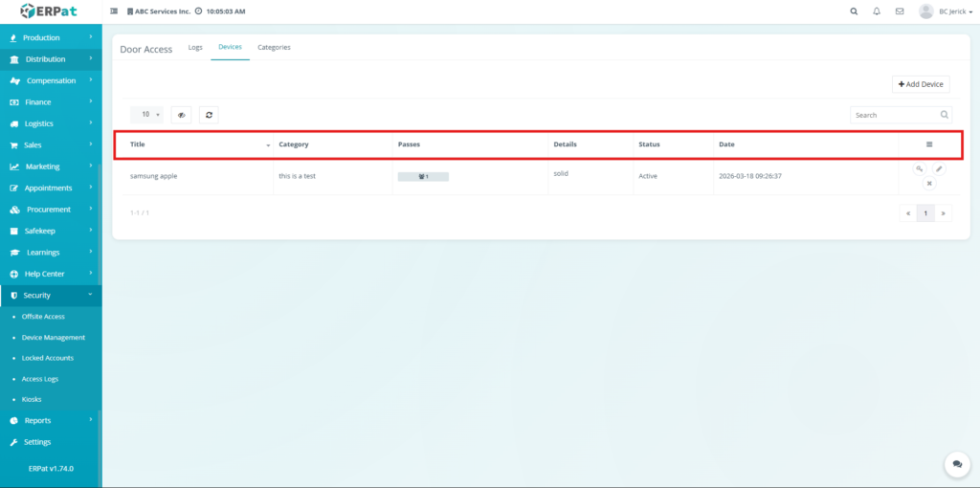980x488 pixels.
Task: Open Device Management in the sidebar
Action: click(x=53, y=338)
